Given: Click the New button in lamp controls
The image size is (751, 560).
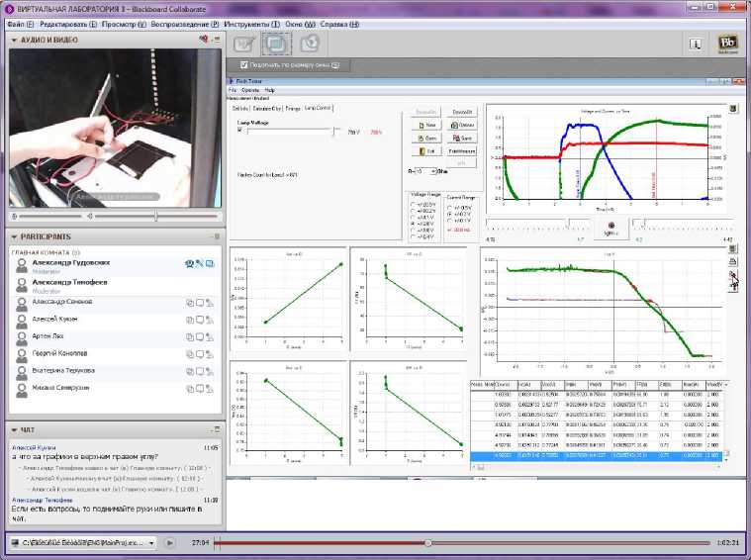Looking at the screenshot, I should [426, 126].
